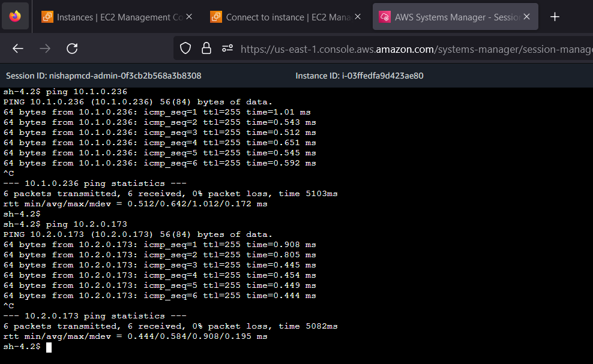Image resolution: width=593 pixels, height=364 pixels.
Task: Close the Connect to instance tab
Action: click(x=358, y=17)
